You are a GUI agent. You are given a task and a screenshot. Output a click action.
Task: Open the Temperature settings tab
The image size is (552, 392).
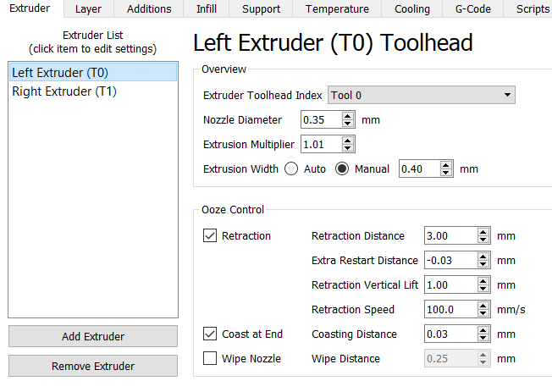tap(337, 9)
